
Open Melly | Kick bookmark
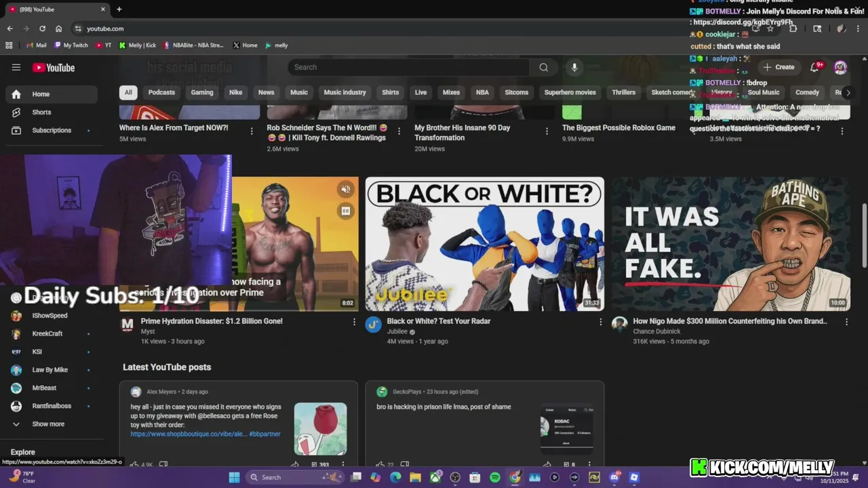click(138, 45)
